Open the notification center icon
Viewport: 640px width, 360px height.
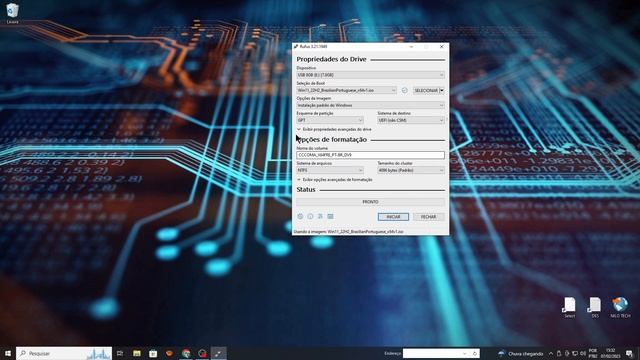point(629,353)
